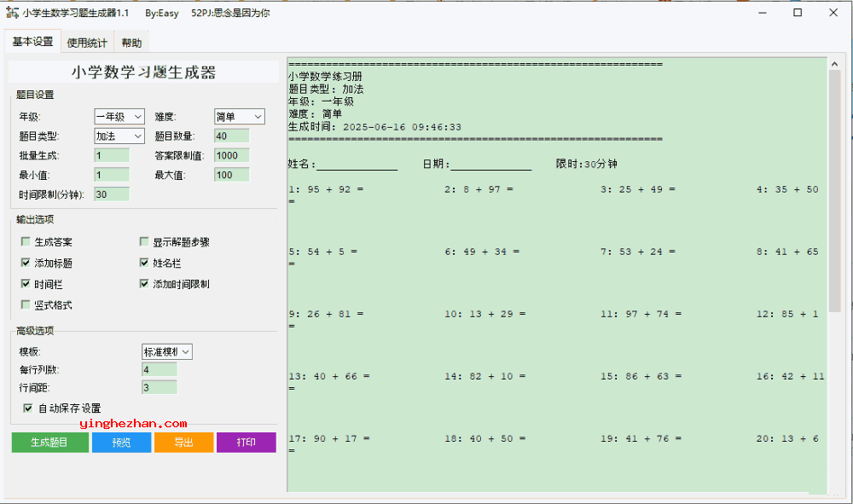The height and width of the screenshot is (504, 853).
Task: Open the 帮助 tab
Action: point(131,43)
